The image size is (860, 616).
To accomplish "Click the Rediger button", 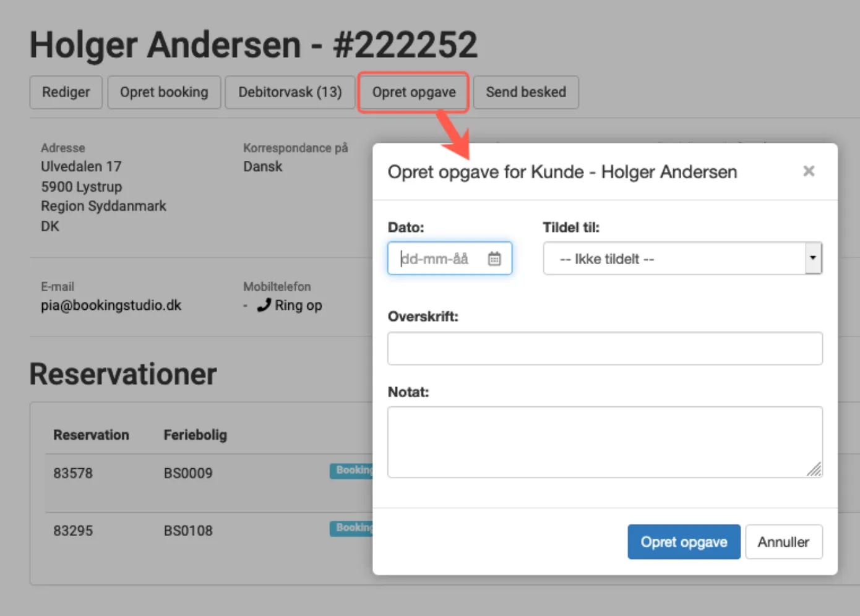I will coord(66,92).
